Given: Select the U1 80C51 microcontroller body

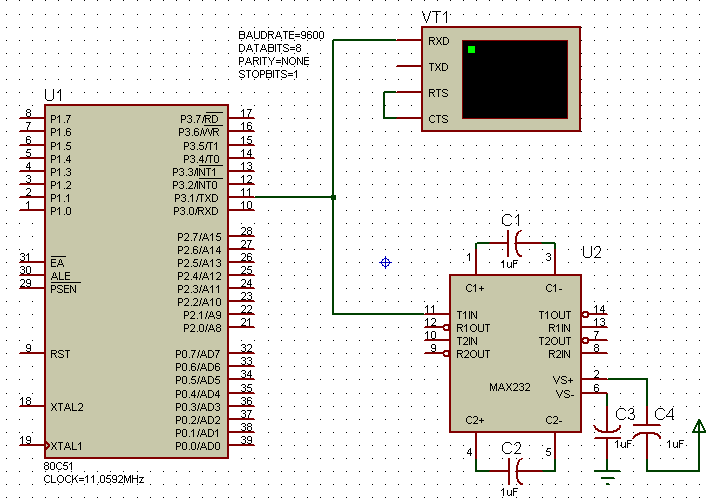Looking at the screenshot, I should coord(136,282).
